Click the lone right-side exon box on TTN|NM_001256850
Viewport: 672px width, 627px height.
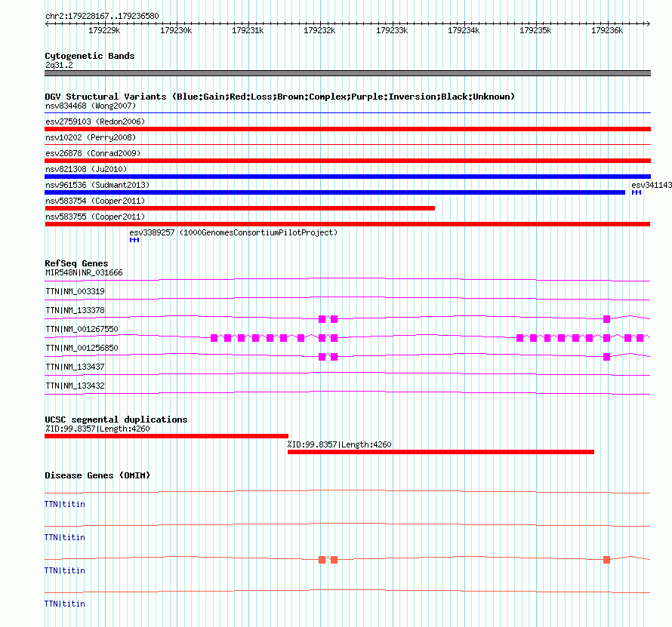click(606, 357)
